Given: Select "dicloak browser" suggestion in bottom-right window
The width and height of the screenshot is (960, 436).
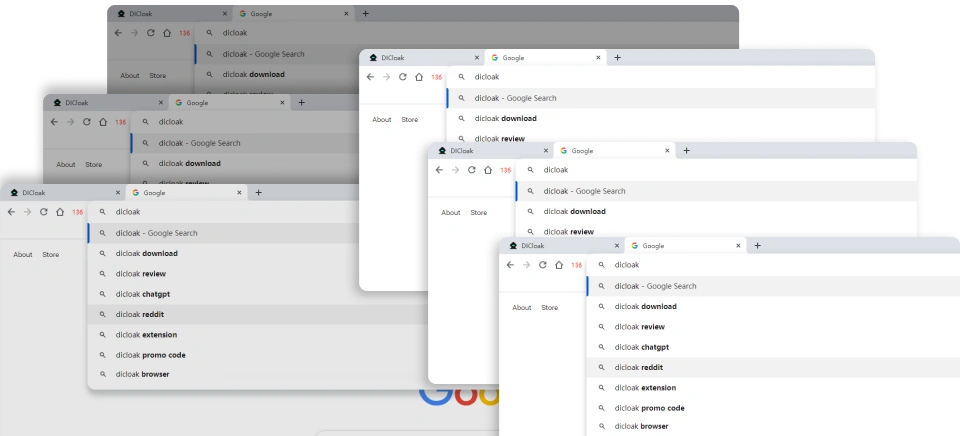Looking at the screenshot, I should pyautogui.click(x=641, y=426).
